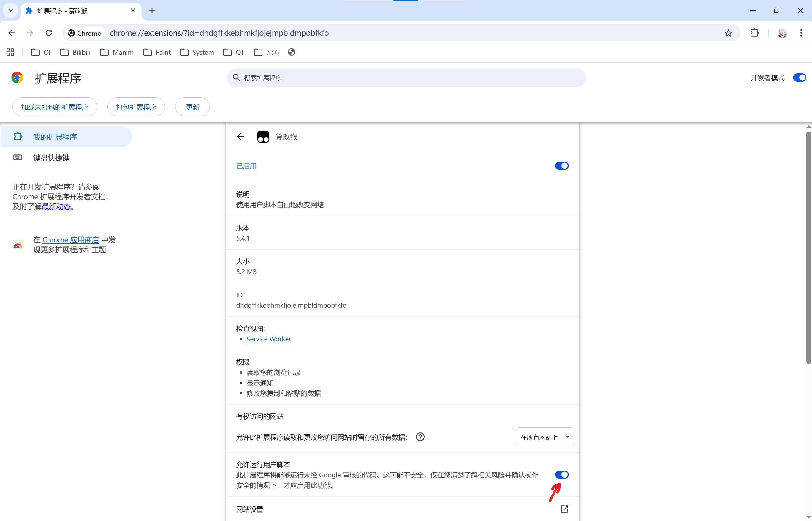Open the Manim bookmarks folder
The height and width of the screenshot is (521, 812).
[117, 52]
